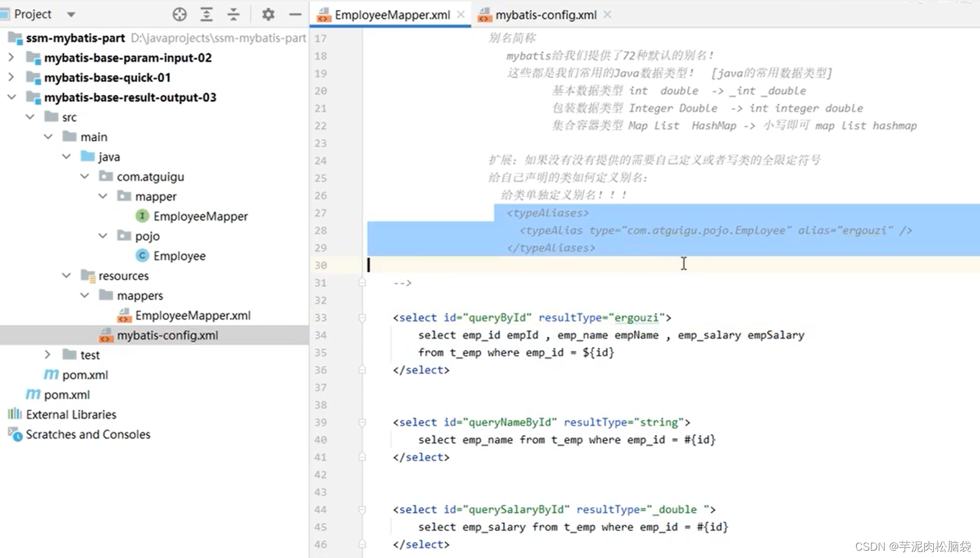Open Project panel settings gear

click(x=268, y=14)
